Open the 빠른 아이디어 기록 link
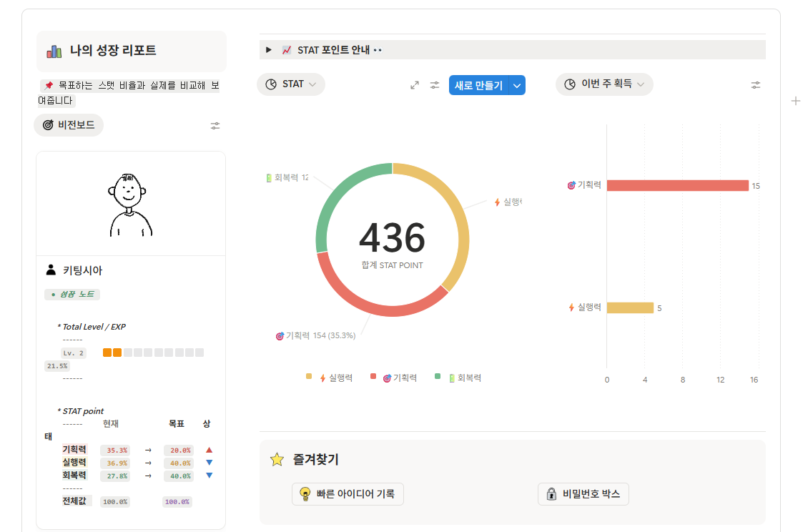 click(x=348, y=494)
